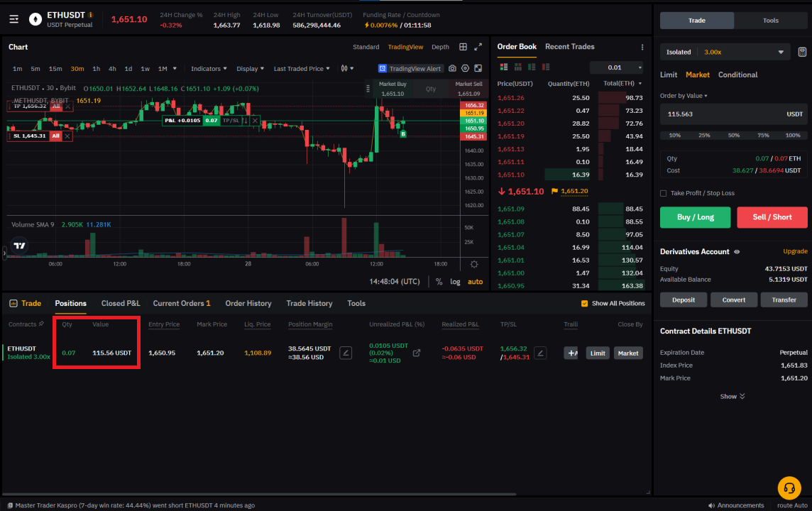Click the chart popout layout icon
This screenshot has height=511, width=812.
click(478, 68)
